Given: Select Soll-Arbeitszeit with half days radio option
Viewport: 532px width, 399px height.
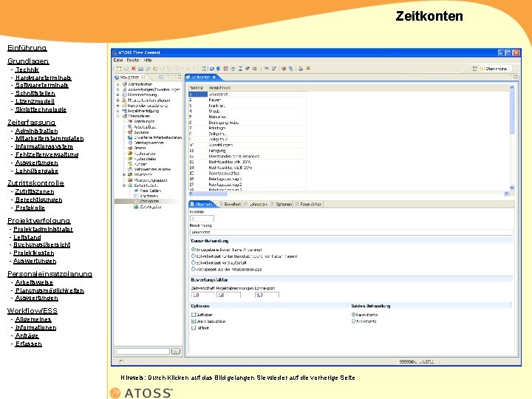Looking at the screenshot, I should (x=194, y=256).
